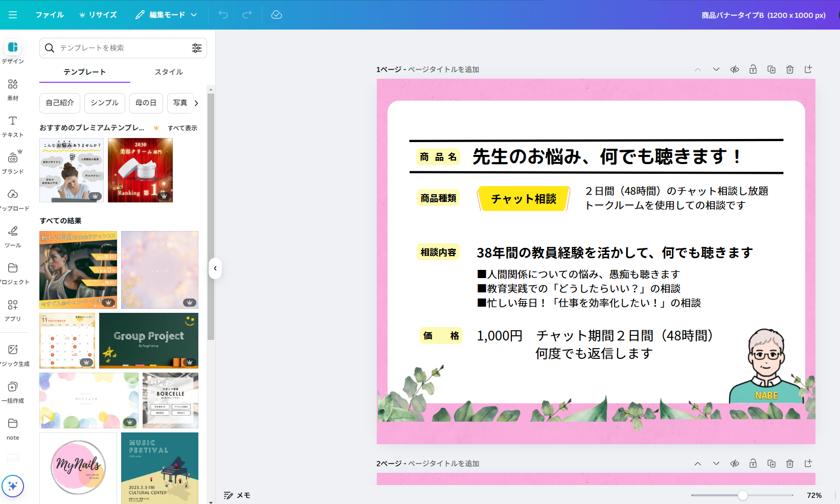Click the undo arrow in the toolbar

click(x=223, y=15)
